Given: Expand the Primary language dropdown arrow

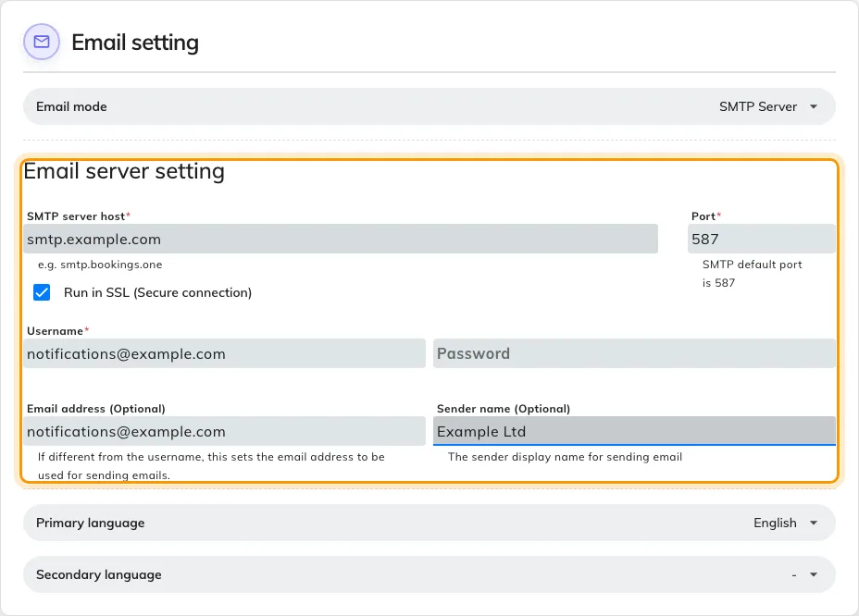Looking at the screenshot, I should click(x=814, y=523).
